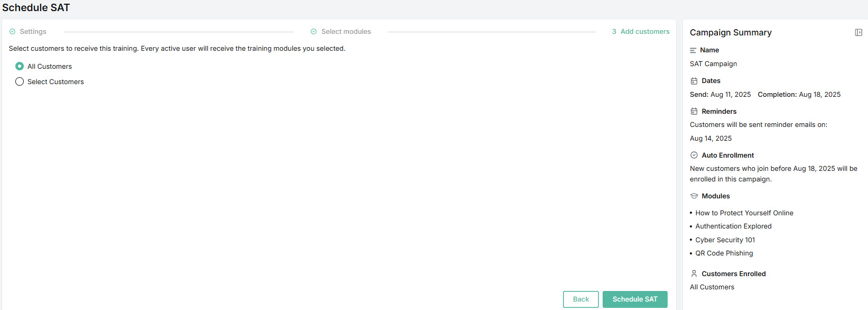Viewport: 868px width, 310px height.
Task: Click the Name section lines icon
Action: tap(693, 50)
